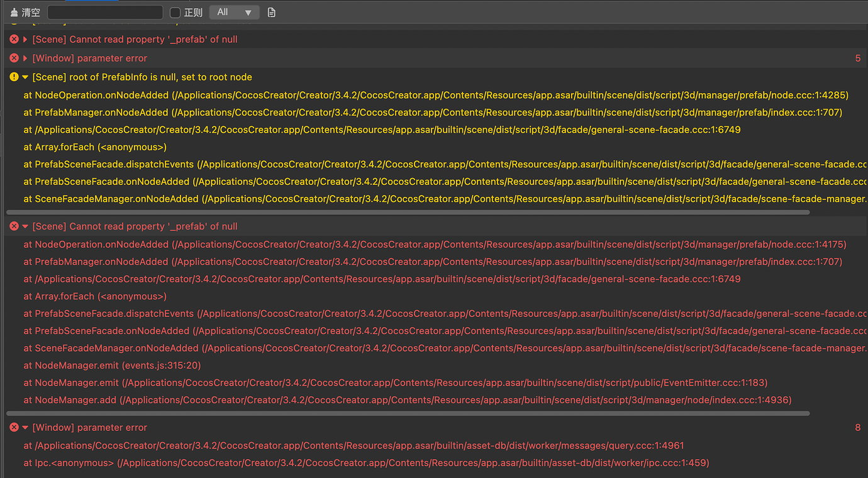Open the log file document icon
This screenshot has height=478, width=868.
tap(272, 13)
